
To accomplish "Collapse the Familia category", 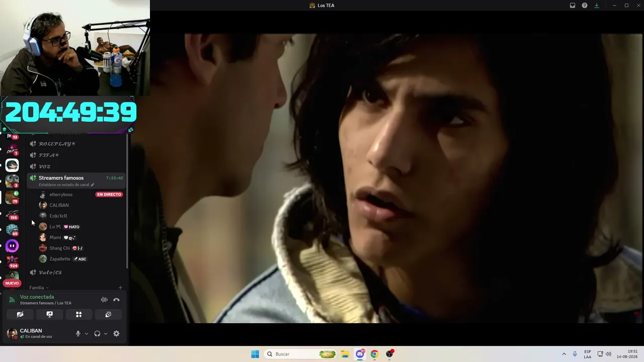I will pyautogui.click(x=39, y=288).
